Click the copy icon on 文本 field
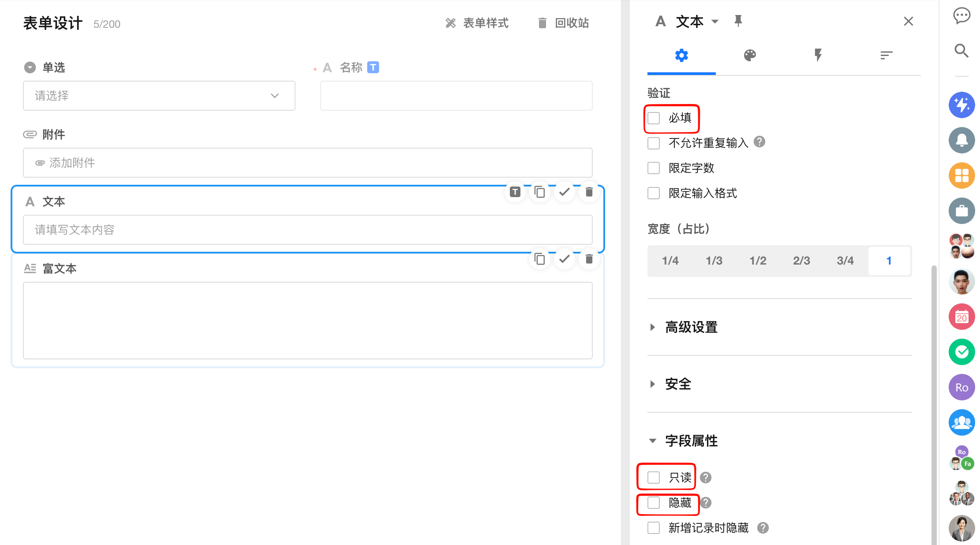Image resolution: width=980 pixels, height=545 pixels. click(539, 192)
